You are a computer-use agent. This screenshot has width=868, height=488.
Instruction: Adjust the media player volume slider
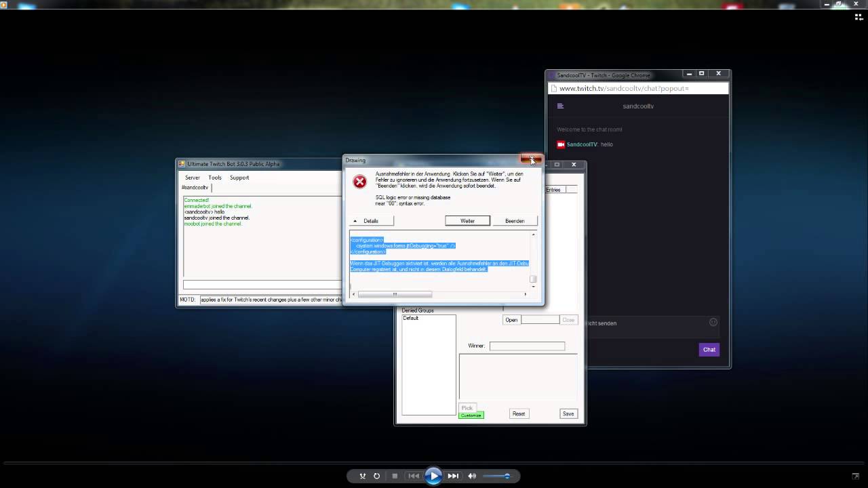pos(496,476)
